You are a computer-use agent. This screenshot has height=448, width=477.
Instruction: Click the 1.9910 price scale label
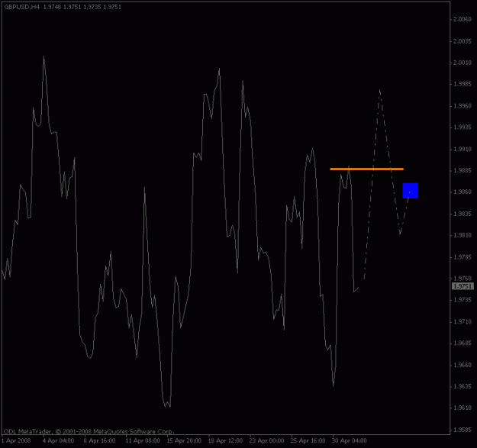pos(462,149)
